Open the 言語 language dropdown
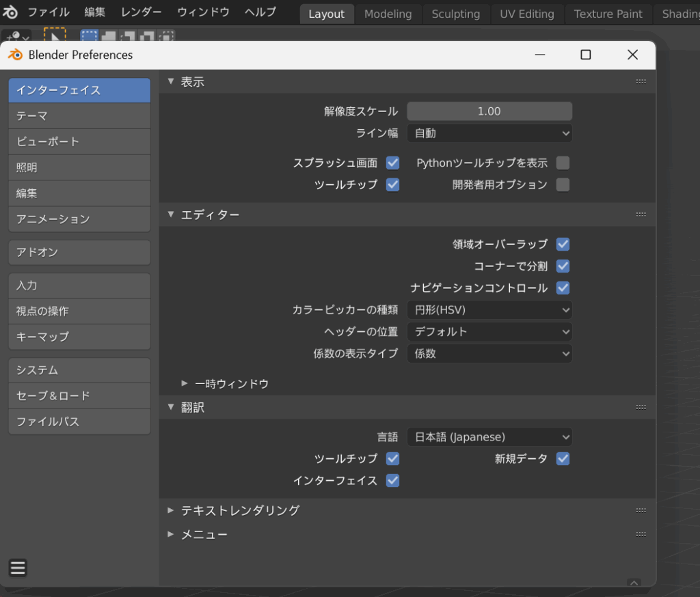Viewport: 700px width, 597px height. (x=489, y=437)
